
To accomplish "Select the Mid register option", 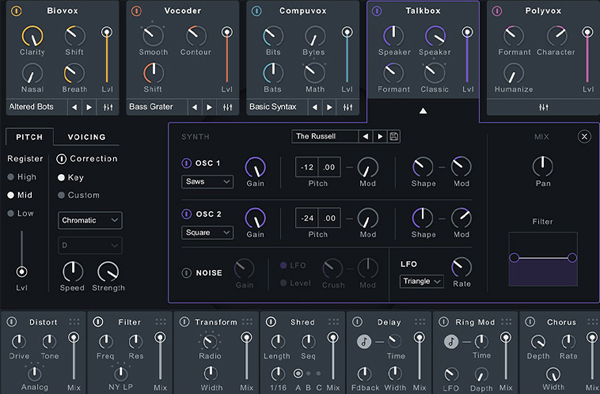I will [x=20, y=195].
